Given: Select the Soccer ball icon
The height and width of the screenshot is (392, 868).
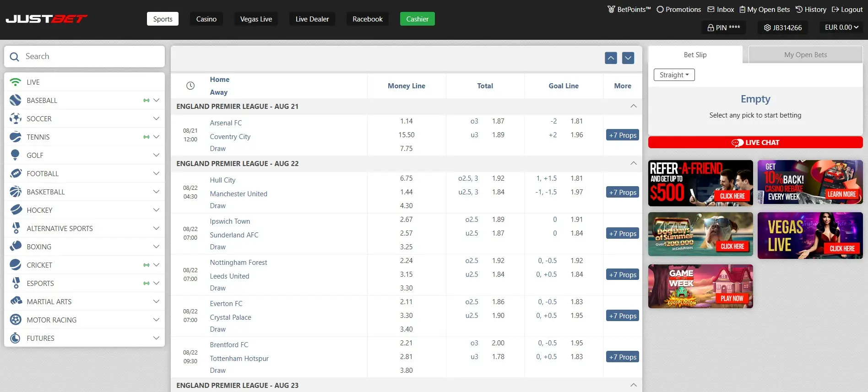Looking at the screenshot, I should (15, 118).
